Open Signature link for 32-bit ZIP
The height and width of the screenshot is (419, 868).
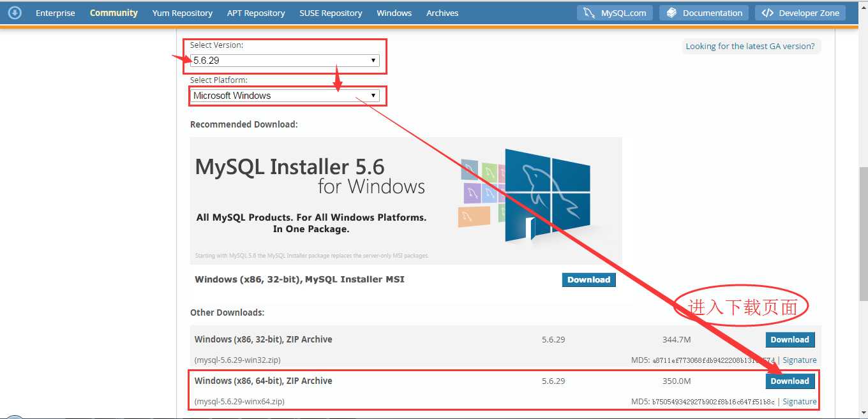tap(800, 360)
